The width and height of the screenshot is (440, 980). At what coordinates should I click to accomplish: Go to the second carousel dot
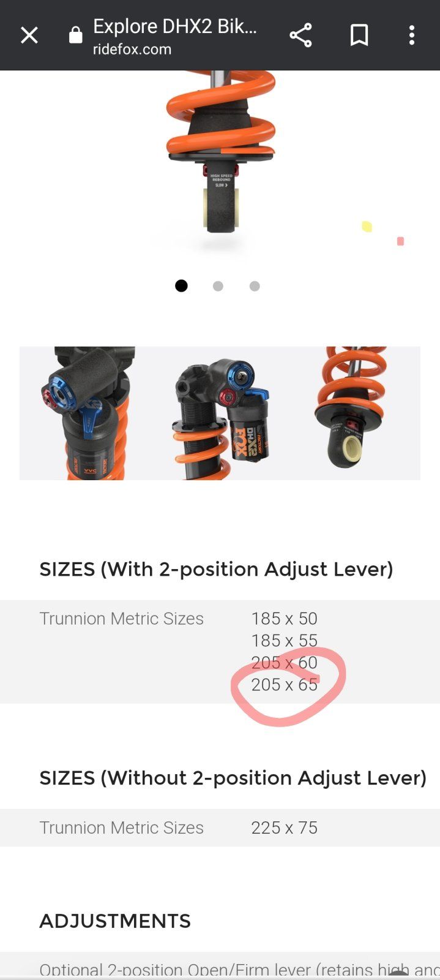point(218,286)
